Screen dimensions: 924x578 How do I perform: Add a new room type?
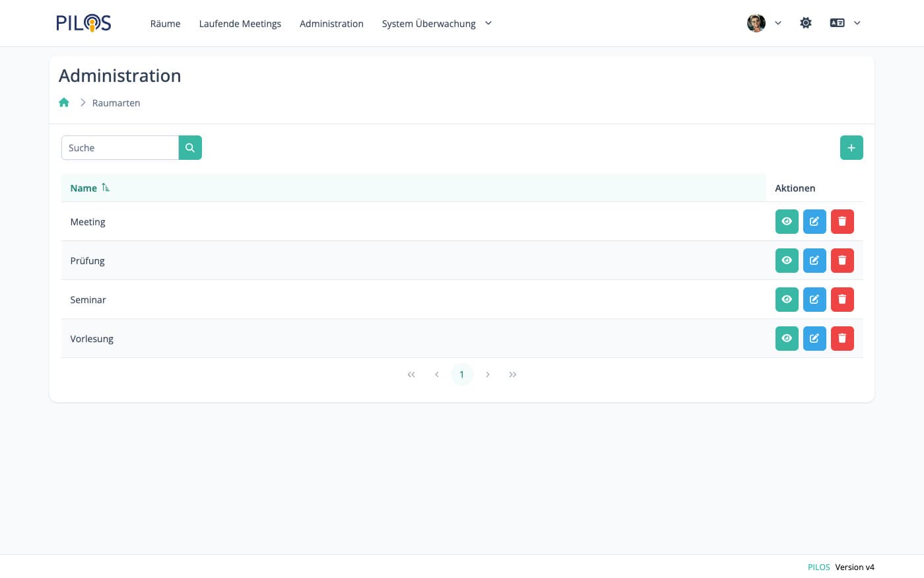851,148
